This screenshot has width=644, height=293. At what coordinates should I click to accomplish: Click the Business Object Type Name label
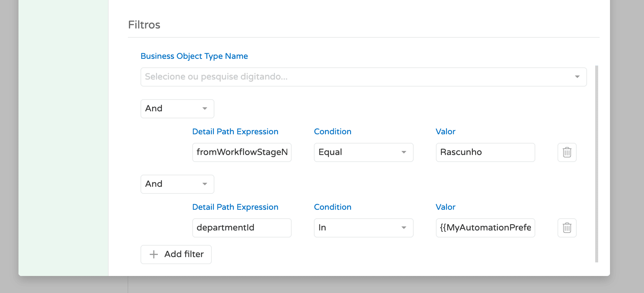tap(194, 56)
